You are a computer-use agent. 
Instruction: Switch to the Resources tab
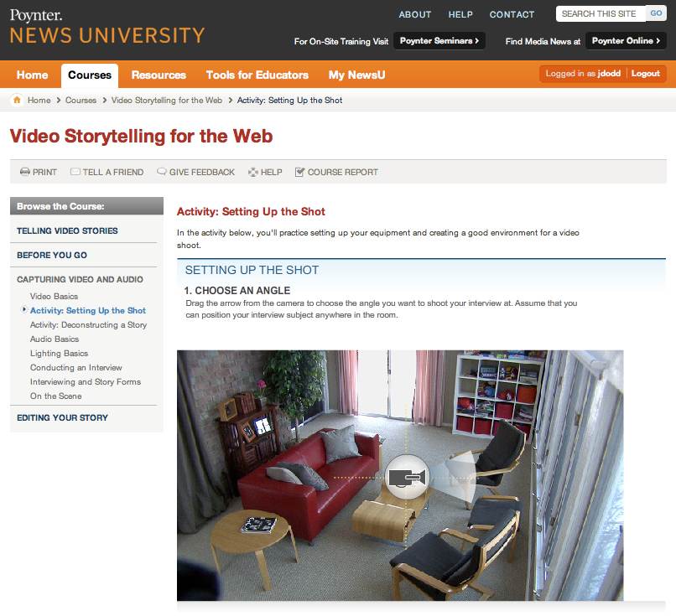159,75
